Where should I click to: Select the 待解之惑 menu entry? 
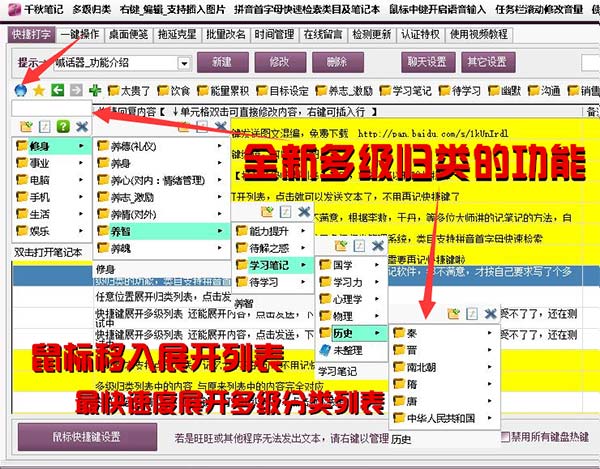tap(272, 248)
